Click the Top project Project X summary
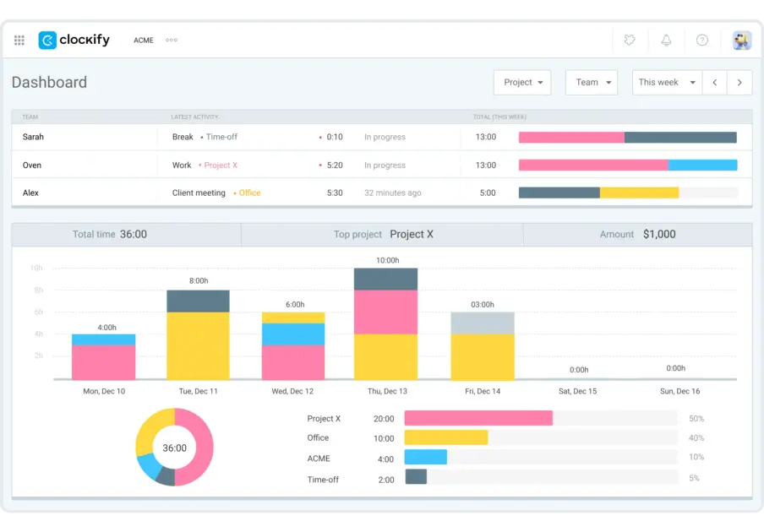The image size is (764, 532). (384, 234)
